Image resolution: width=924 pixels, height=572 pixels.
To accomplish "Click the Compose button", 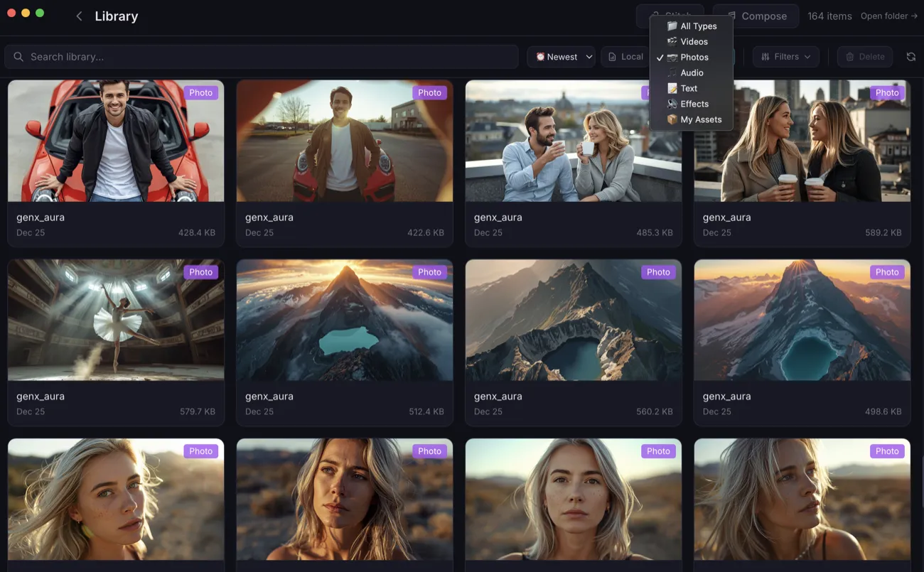I will pos(756,15).
